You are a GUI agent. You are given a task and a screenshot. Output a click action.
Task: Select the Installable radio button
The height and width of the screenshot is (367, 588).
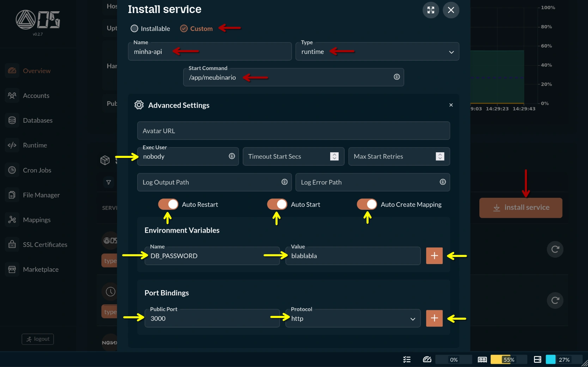tap(134, 29)
